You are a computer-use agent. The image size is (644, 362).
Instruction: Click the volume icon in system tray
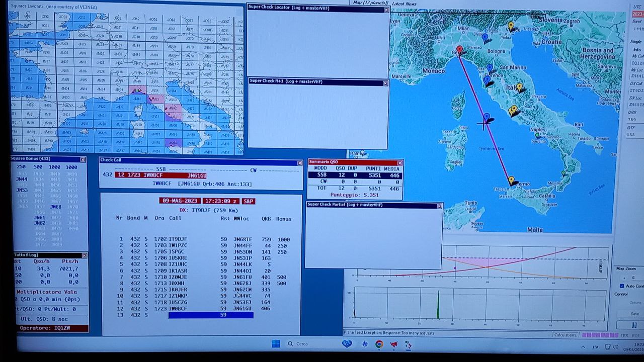pyautogui.click(x=616, y=347)
